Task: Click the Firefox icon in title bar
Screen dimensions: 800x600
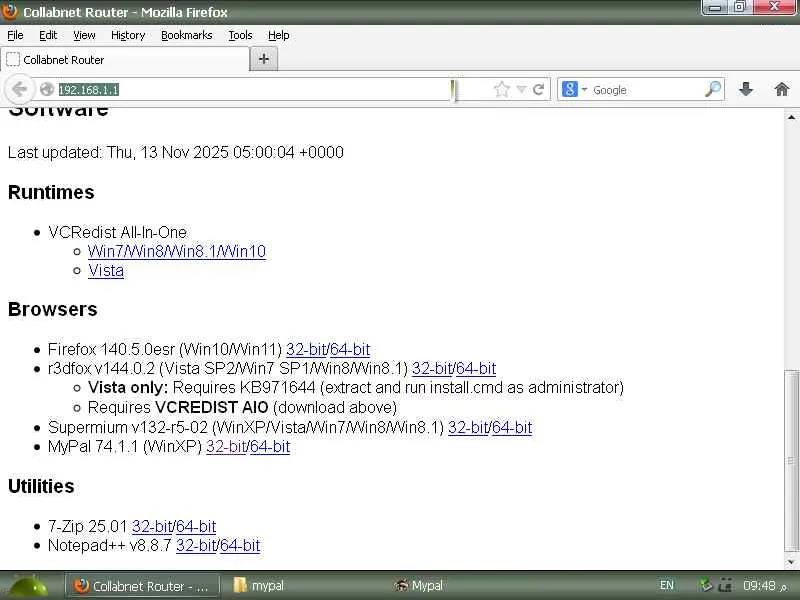Action: pyautogui.click(x=10, y=11)
